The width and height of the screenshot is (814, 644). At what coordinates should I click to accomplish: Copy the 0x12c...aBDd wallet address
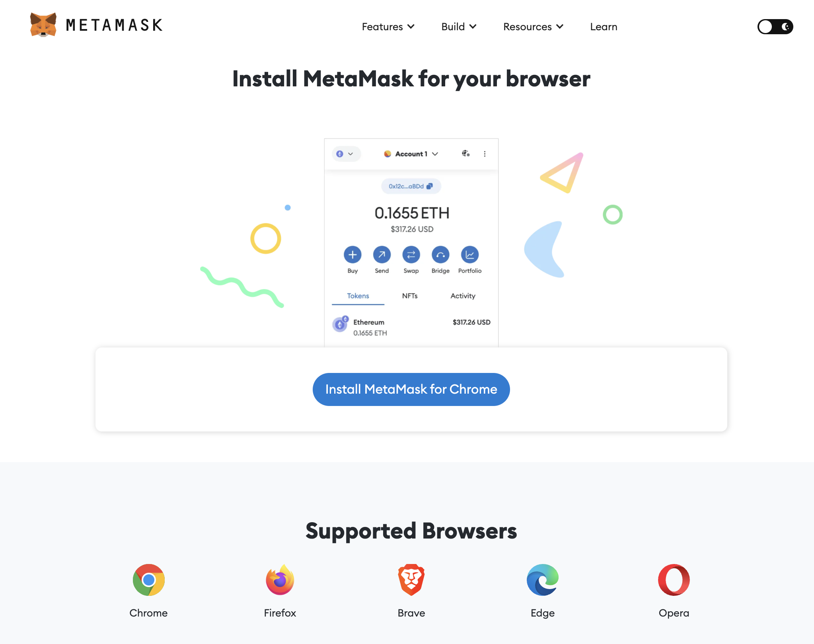click(411, 186)
